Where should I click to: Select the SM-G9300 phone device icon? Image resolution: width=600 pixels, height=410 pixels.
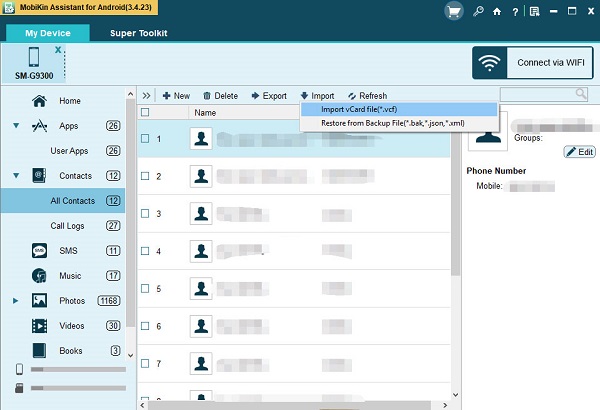tap(34, 57)
